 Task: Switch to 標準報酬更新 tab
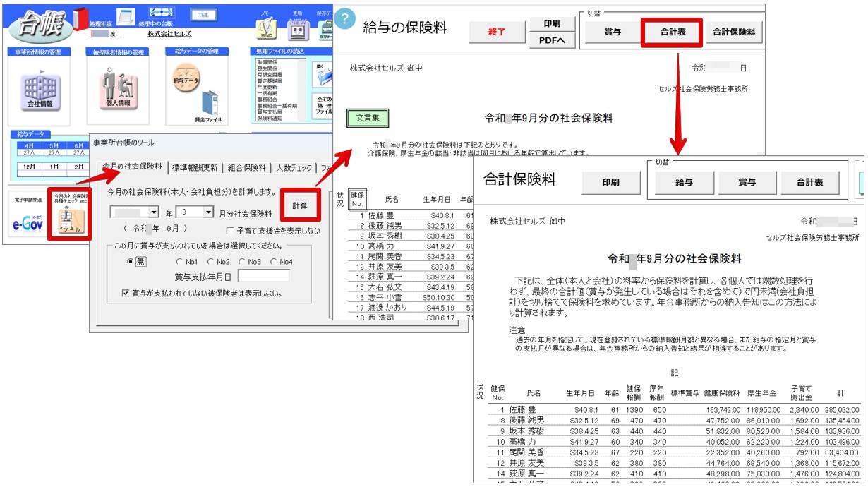(195, 168)
